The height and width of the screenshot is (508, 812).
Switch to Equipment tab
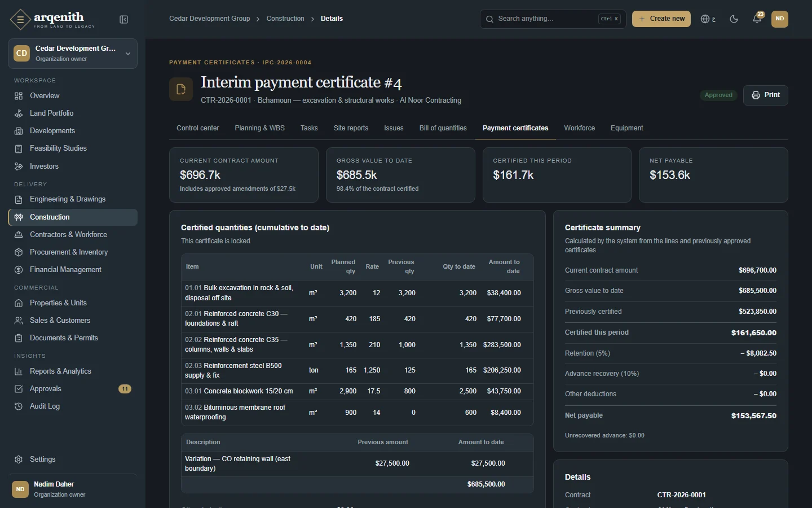pyautogui.click(x=626, y=128)
